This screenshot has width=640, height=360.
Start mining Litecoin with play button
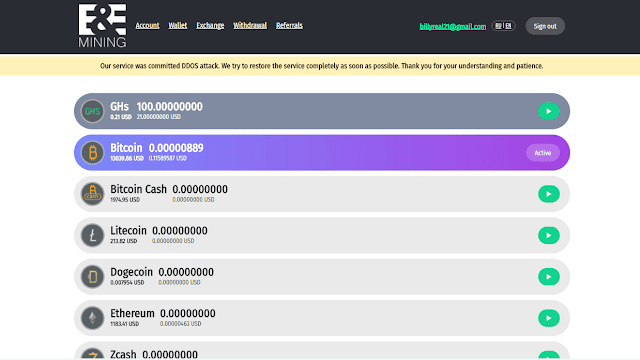tap(549, 236)
